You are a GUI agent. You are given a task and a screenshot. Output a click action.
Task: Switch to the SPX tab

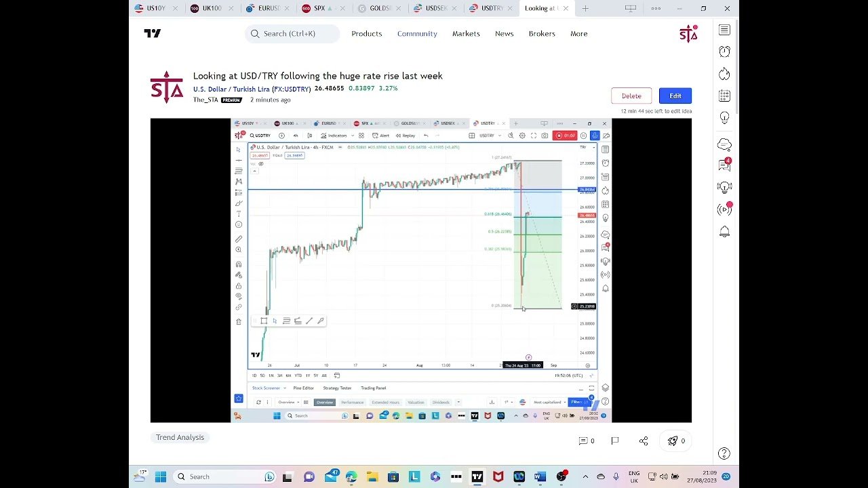[x=322, y=8]
